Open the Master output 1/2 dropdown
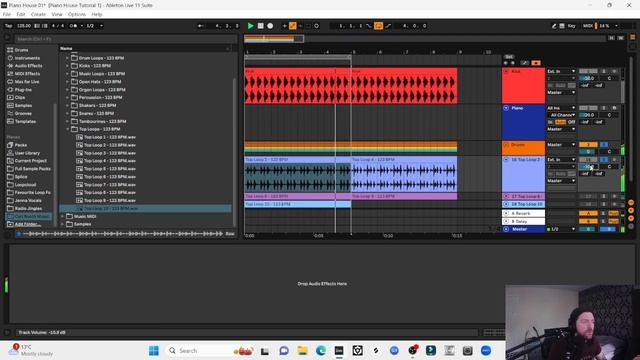Image resolution: width=640 pixels, height=360 pixels. click(561, 229)
